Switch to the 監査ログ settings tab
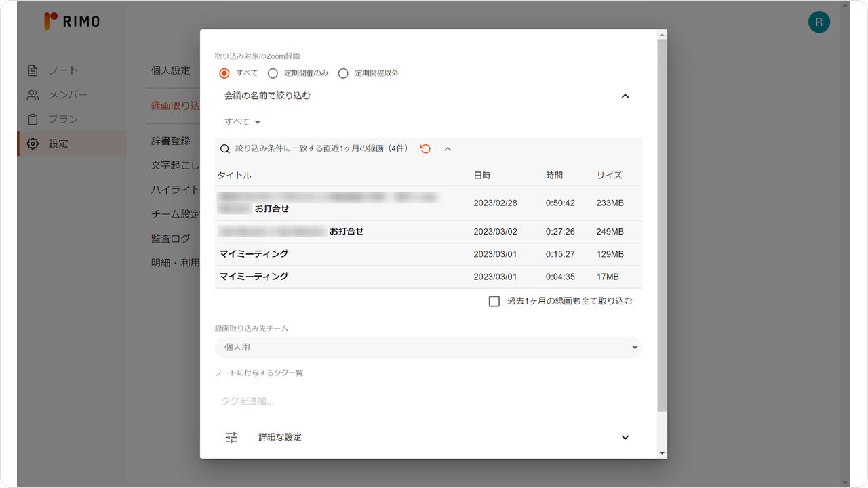 (171, 239)
